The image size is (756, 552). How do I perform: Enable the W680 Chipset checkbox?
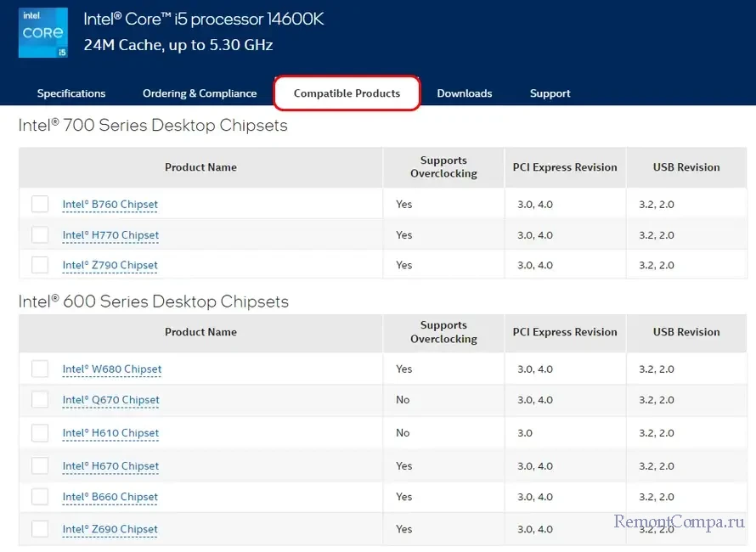[40, 369]
